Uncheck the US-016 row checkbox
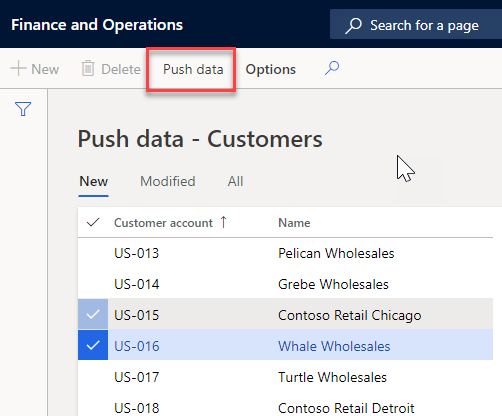This screenshot has width=502, height=416. (93, 345)
